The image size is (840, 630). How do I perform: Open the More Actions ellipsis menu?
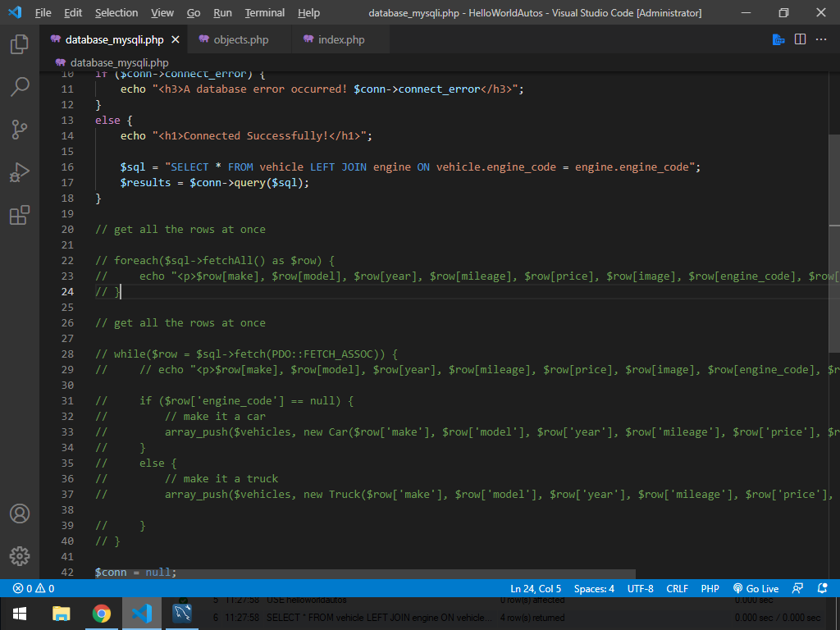point(821,39)
